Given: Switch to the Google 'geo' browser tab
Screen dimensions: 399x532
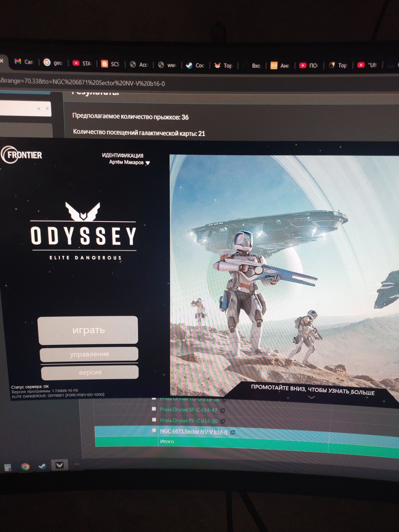Looking at the screenshot, I should (x=53, y=63).
